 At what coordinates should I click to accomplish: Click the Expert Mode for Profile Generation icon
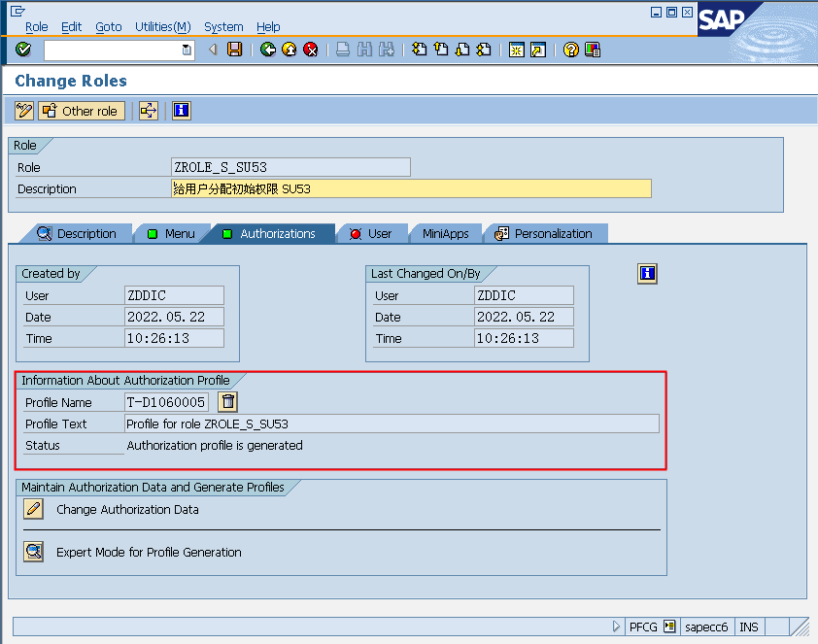(x=33, y=551)
